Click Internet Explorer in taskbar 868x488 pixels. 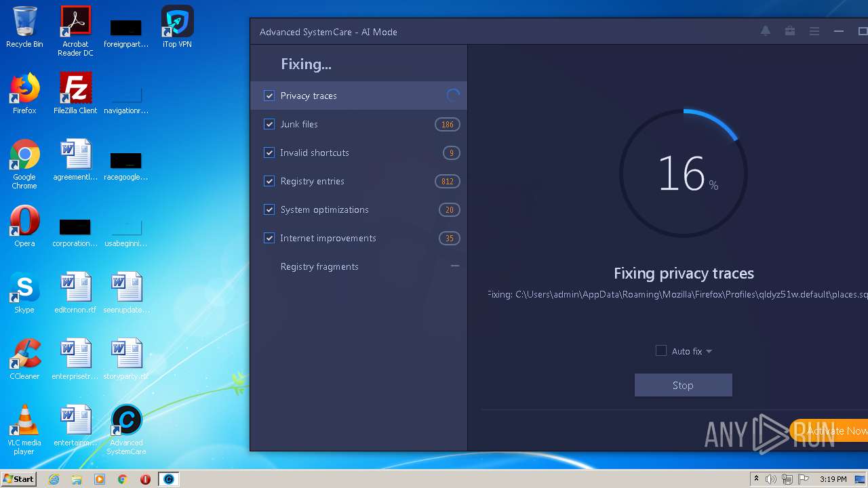coord(54,479)
